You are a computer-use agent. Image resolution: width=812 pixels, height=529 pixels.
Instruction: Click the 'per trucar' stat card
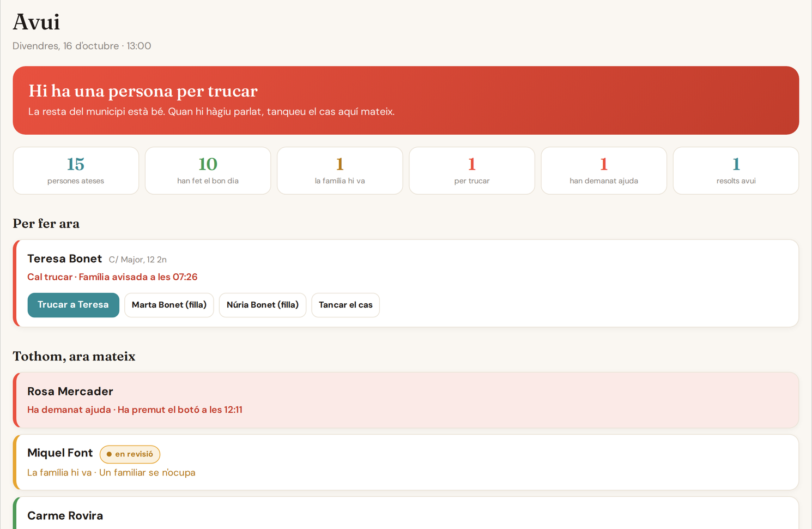coord(472,171)
